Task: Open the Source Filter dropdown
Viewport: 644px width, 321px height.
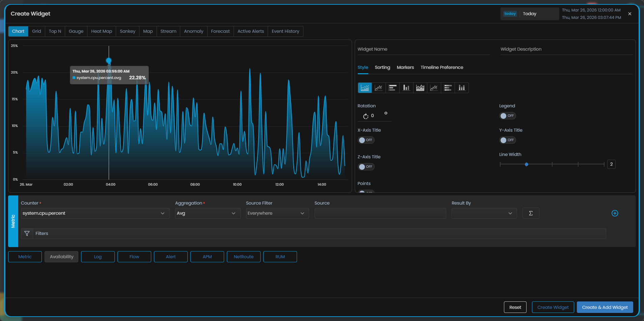Action: coord(277,213)
